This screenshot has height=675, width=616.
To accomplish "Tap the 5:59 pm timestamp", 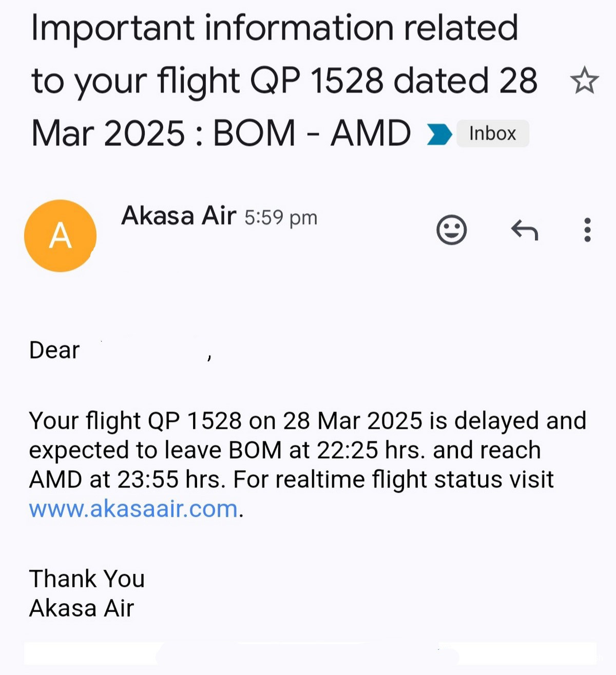I will pyautogui.click(x=281, y=218).
